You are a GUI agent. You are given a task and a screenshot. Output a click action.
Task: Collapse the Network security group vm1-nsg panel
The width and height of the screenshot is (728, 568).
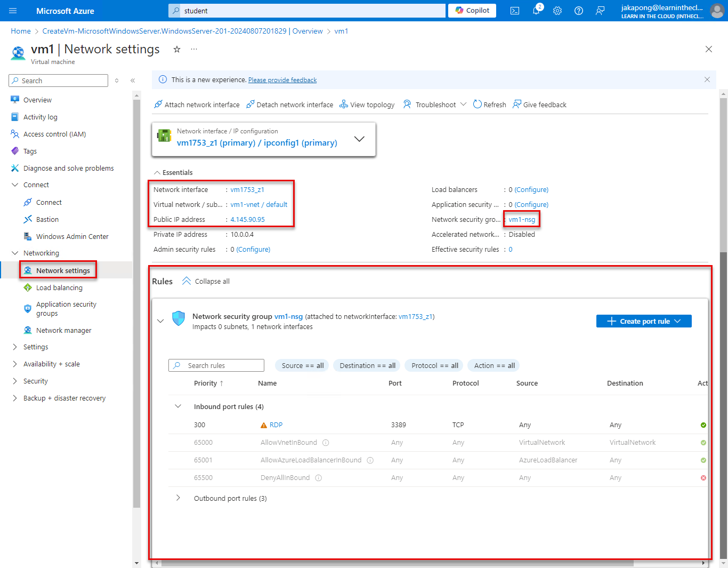(x=160, y=321)
